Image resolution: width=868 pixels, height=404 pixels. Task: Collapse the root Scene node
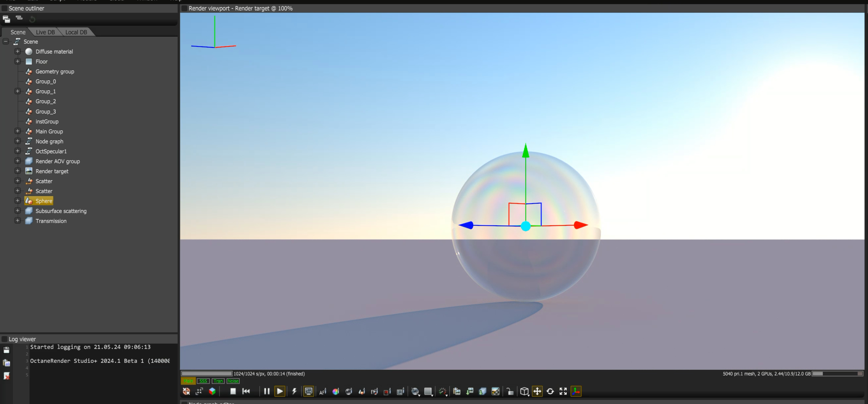6,42
